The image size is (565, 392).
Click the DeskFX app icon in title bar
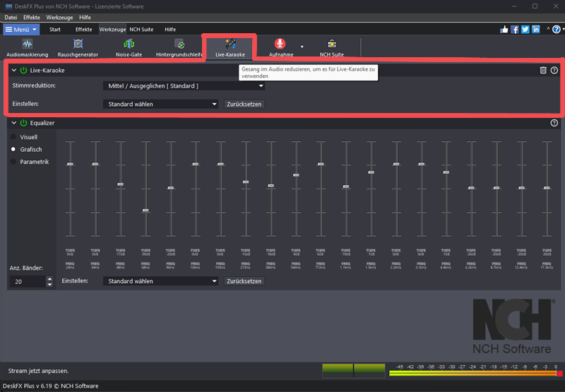[x=8, y=6]
